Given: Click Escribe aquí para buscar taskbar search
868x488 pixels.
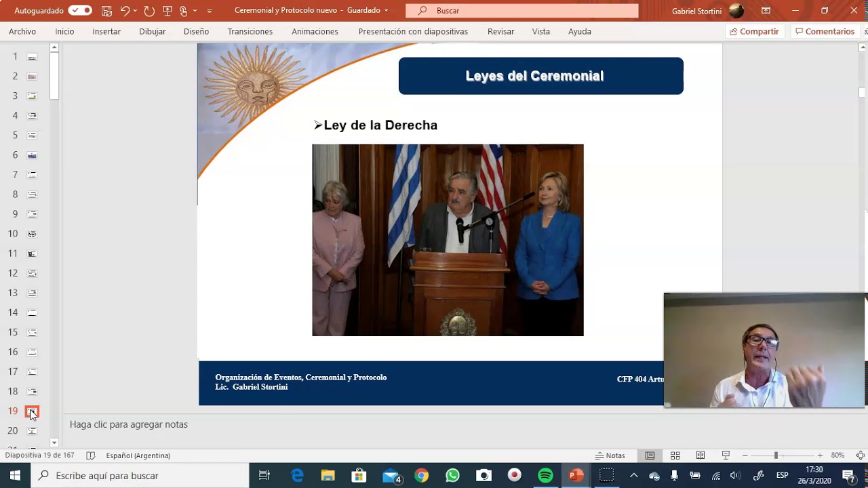Looking at the screenshot, I should [140, 476].
